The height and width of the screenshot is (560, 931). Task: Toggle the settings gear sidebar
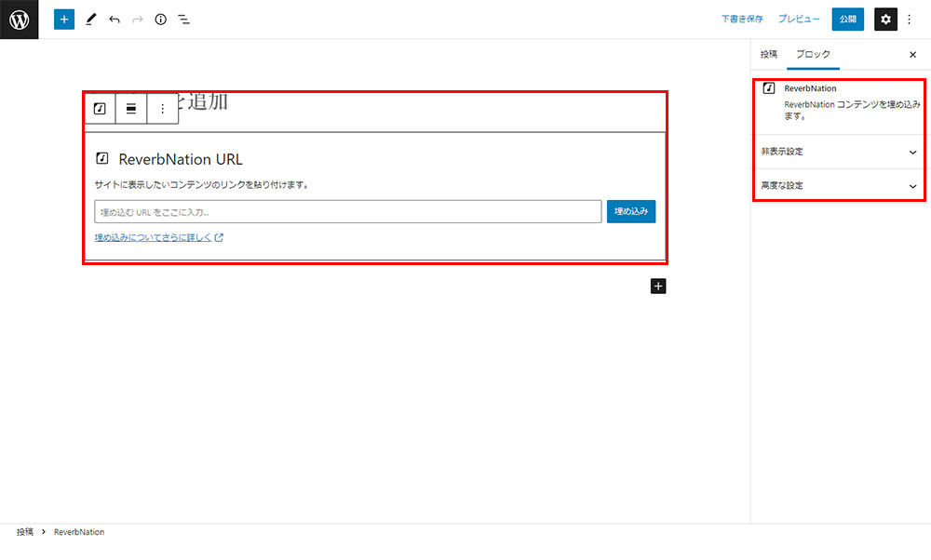coord(885,19)
